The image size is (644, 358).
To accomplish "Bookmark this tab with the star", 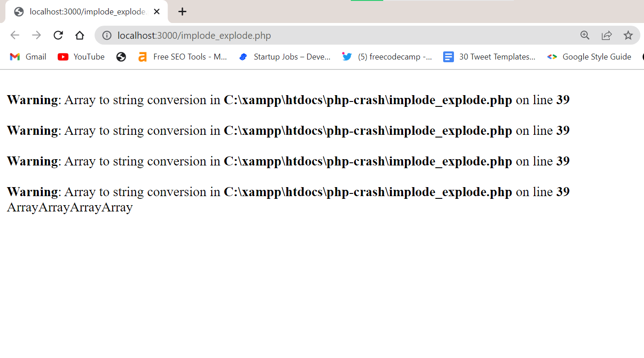I will tap(628, 35).
